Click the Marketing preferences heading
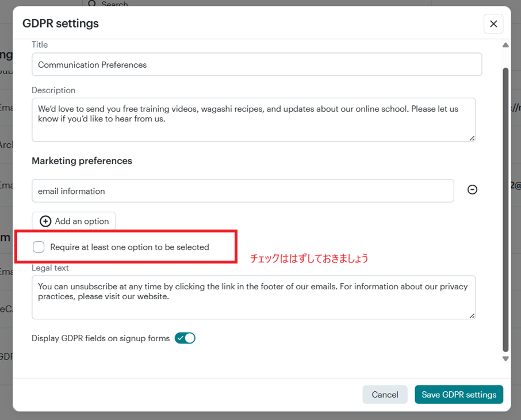Image resolution: width=521 pixels, height=420 pixels. 82,161
